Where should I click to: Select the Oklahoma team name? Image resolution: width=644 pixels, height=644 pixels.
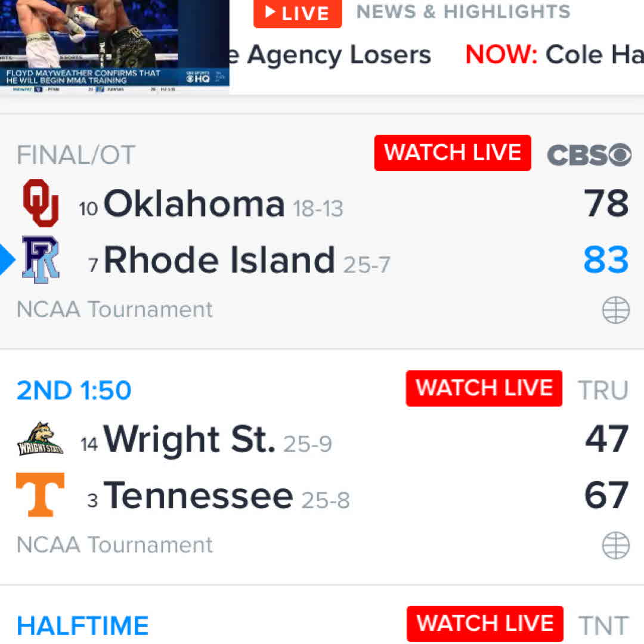(194, 204)
